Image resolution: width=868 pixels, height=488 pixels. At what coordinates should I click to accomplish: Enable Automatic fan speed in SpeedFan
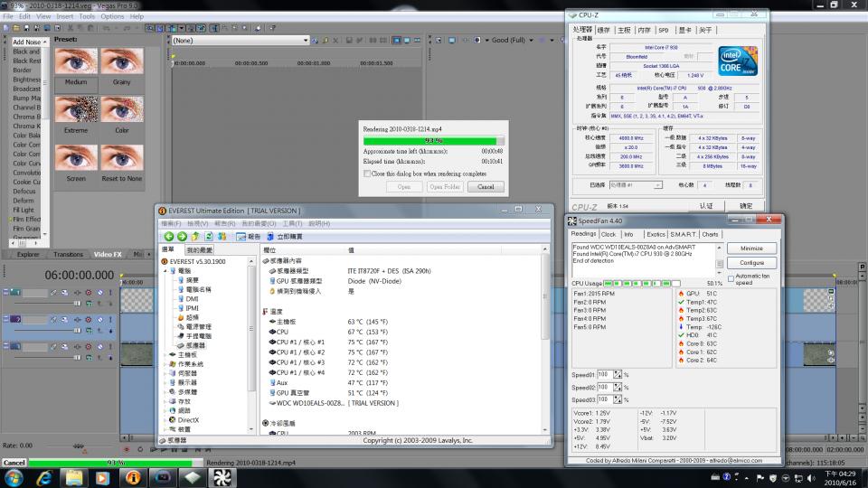731,277
